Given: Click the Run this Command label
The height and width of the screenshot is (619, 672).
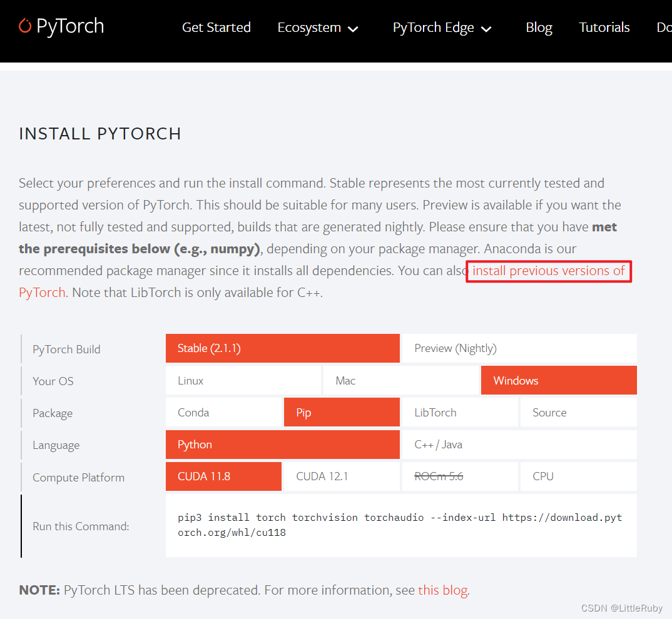Looking at the screenshot, I should pyautogui.click(x=81, y=526).
